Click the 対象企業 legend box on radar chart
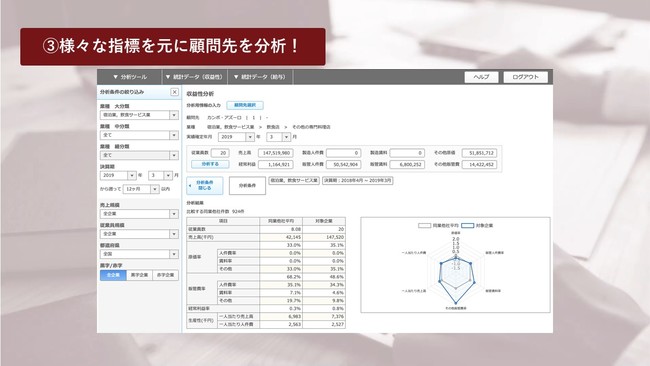The width and height of the screenshot is (650, 366). pyautogui.click(x=468, y=225)
